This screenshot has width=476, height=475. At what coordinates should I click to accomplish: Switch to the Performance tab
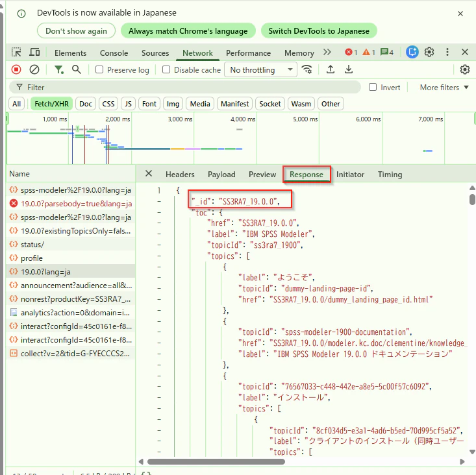pyautogui.click(x=248, y=53)
